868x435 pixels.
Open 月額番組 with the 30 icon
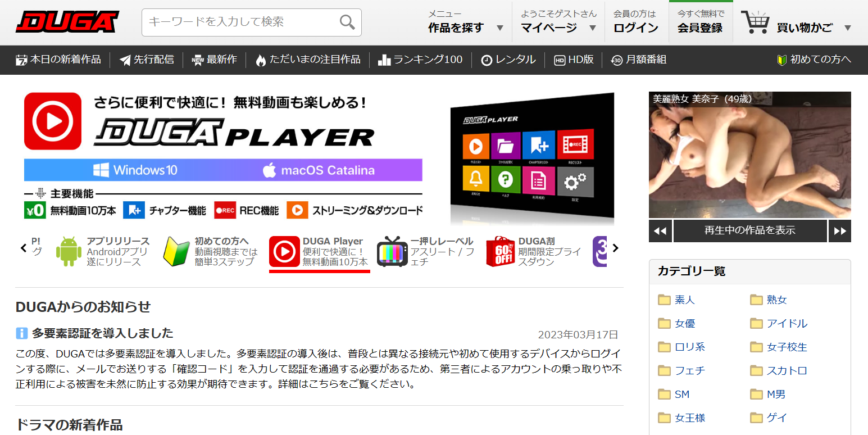(x=639, y=60)
